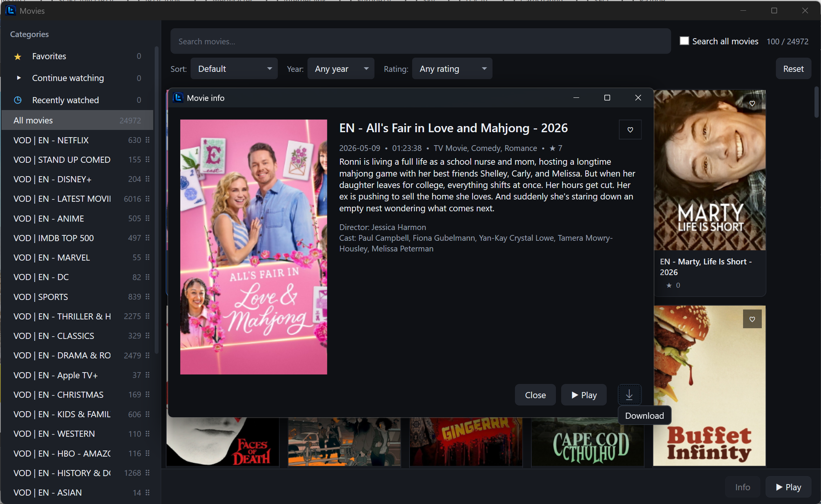Screen dimensions: 821x504
Task: Select VOD | EN - CHRISTMAS category
Action: point(78,395)
